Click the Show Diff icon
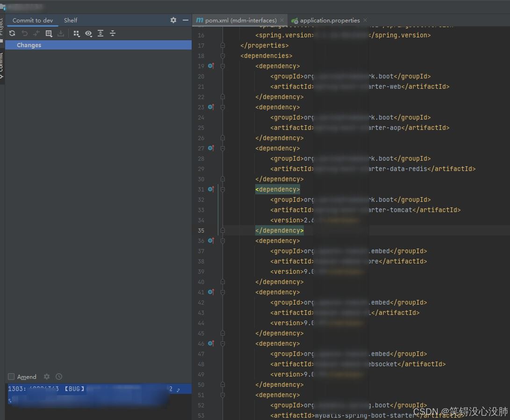This screenshot has height=420, width=510. click(x=36, y=34)
